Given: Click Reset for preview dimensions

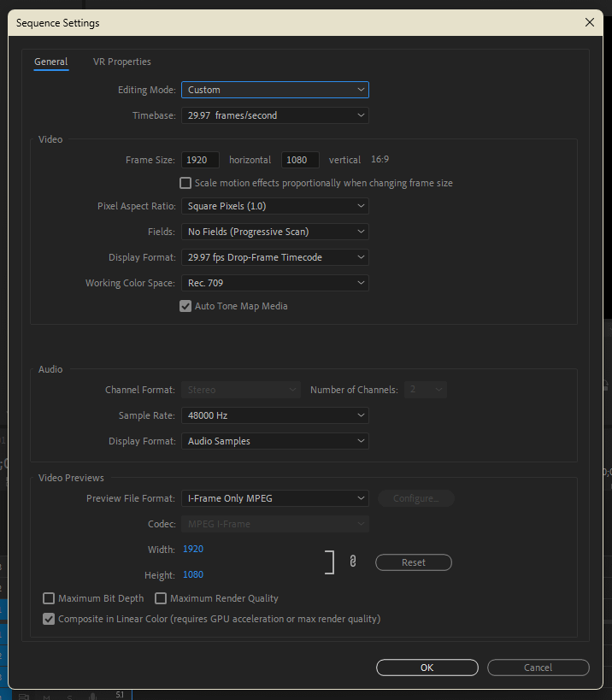Looking at the screenshot, I should pos(414,562).
